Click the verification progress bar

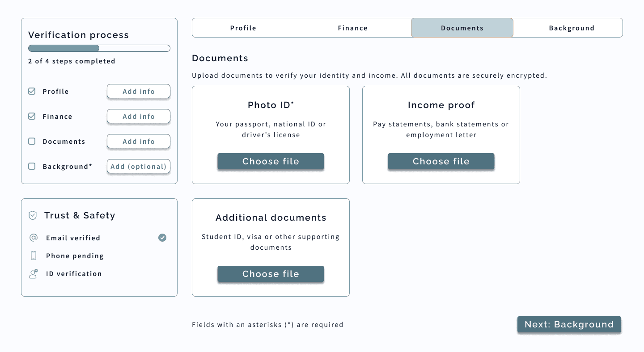pyautogui.click(x=99, y=48)
